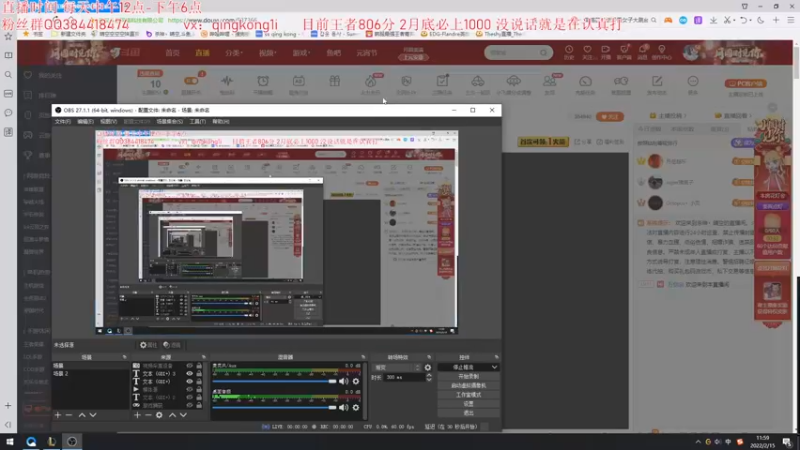Pop out the Scenes dock with its header icon
The width and height of the screenshot is (800, 450).
coord(124,357)
